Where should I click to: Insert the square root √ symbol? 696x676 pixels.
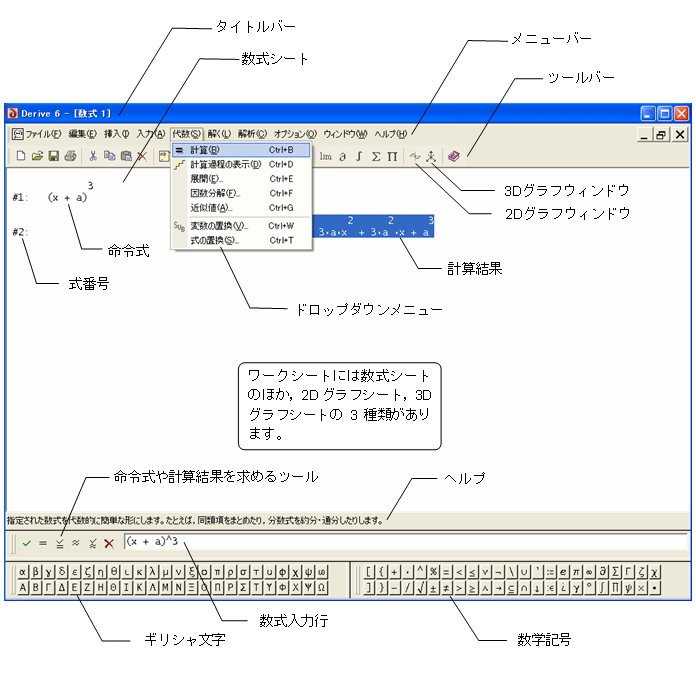click(x=420, y=588)
